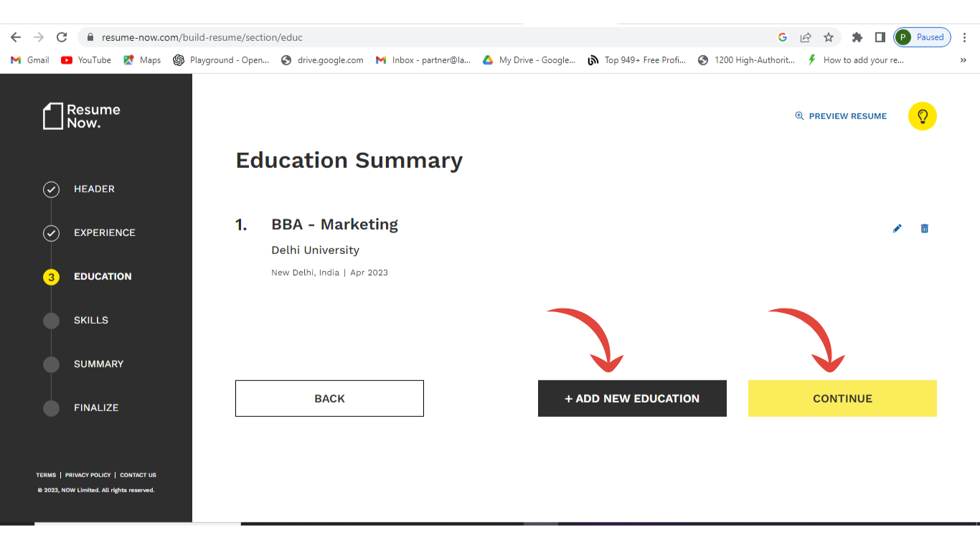Click the share page icon in address bar
The width and height of the screenshot is (980, 551).
(806, 37)
